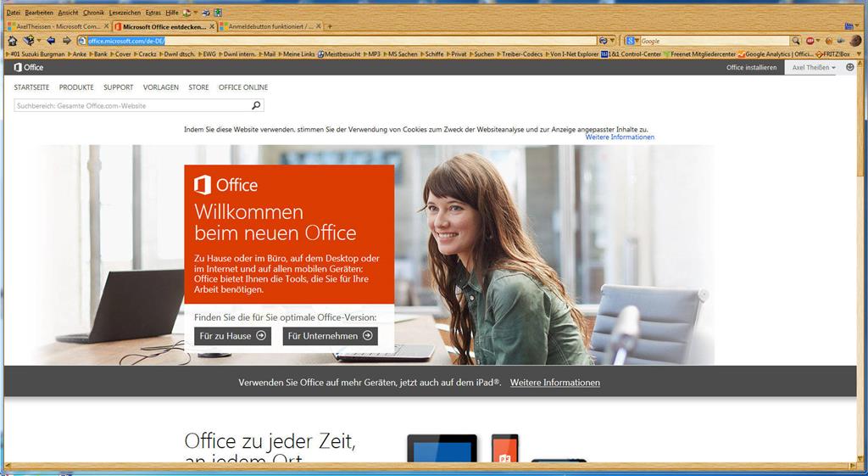Open the SUPPORT navigation link
This screenshot has width=868, height=476.
tap(119, 87)
